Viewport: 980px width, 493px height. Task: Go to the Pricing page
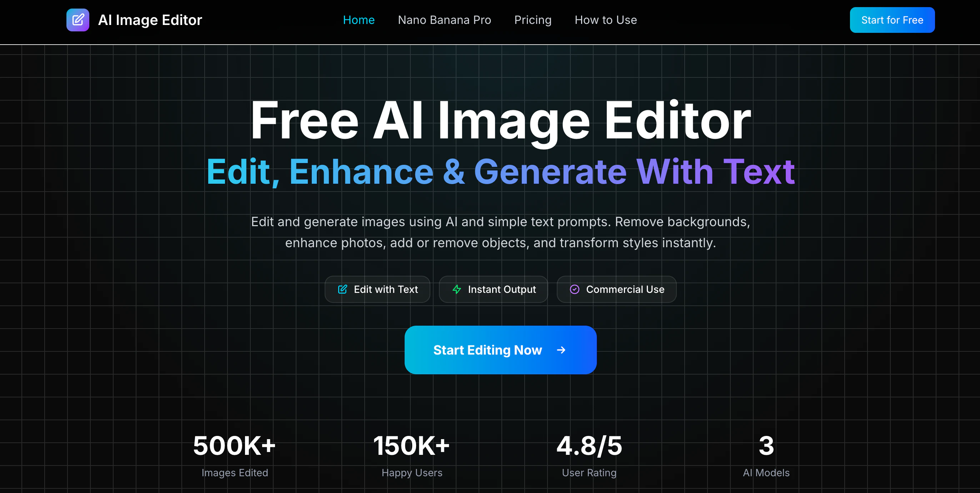(532, 20)
